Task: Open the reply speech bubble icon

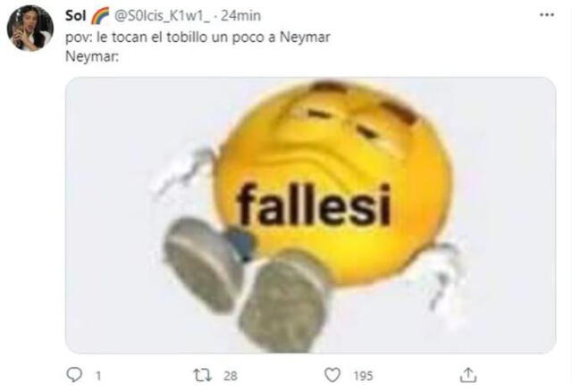Action: [x=74, y=374]
